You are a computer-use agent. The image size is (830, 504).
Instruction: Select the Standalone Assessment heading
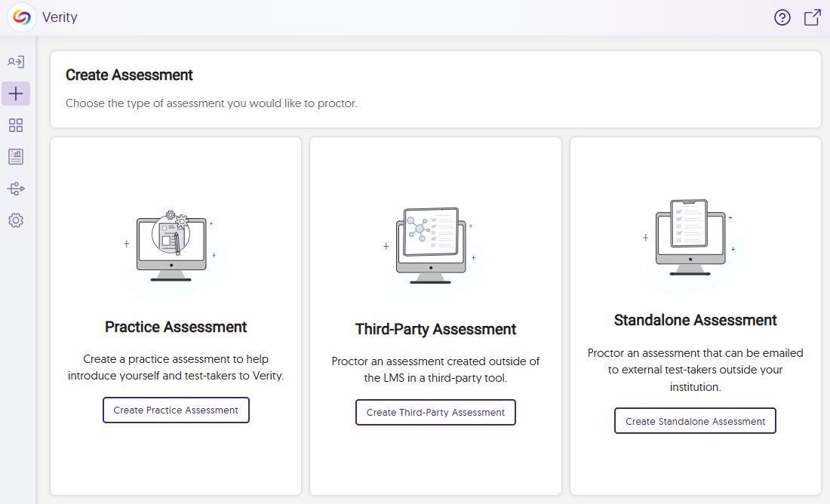click(x=695, y=320)
